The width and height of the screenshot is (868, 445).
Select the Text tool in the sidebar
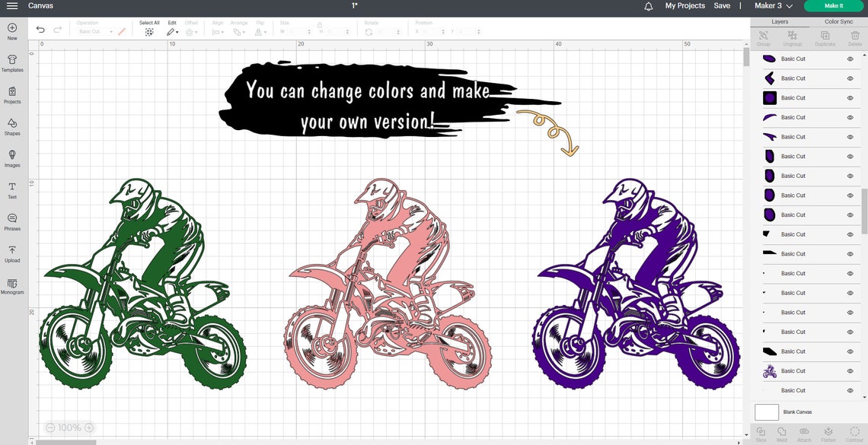point(12,189)
